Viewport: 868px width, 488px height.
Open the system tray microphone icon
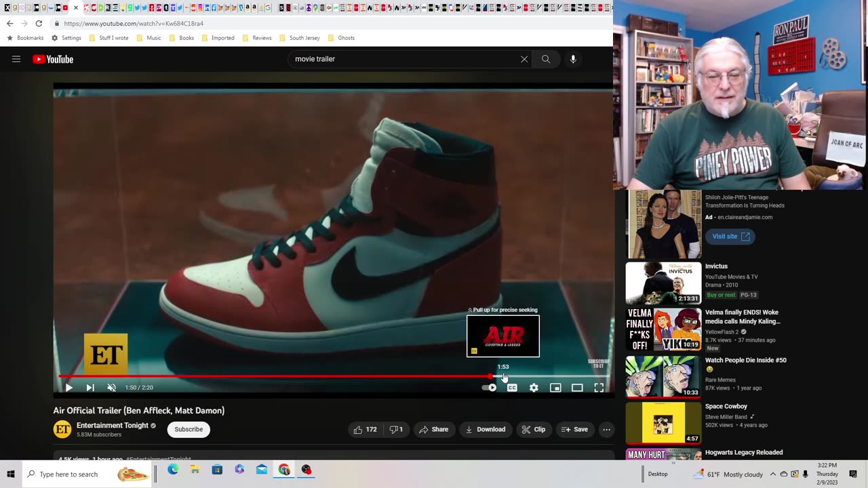pyautogui.click(x=806, y=474)
